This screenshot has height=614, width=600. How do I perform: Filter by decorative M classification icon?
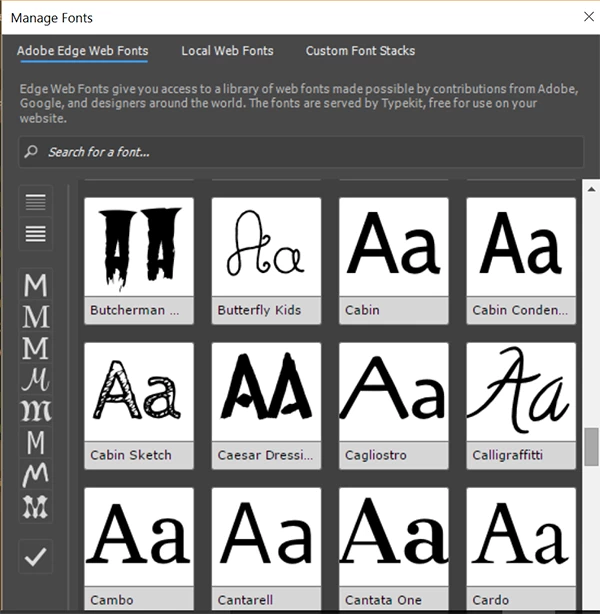(x=36, y=506)
